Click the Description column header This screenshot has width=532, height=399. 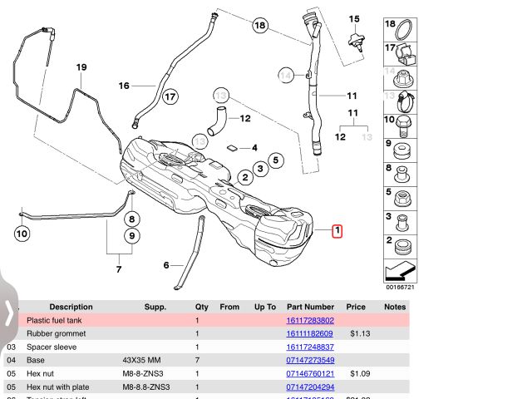(71, 307)
